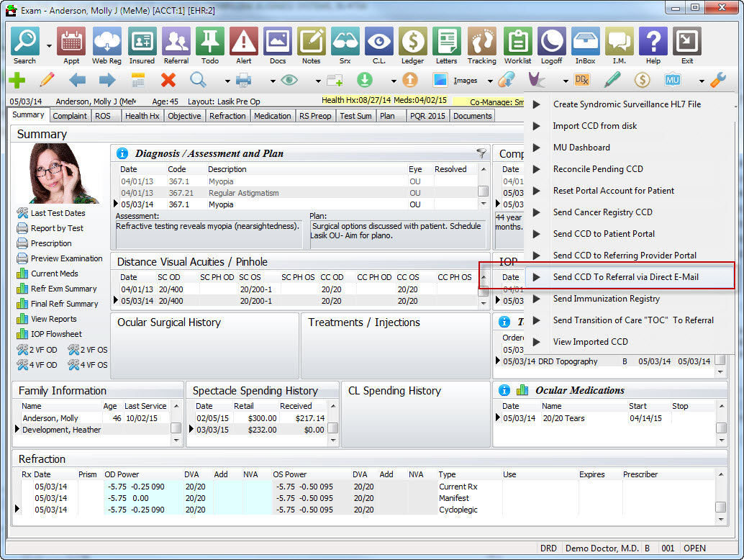744x560 pixels.
Task: Open the Appt calendar icon
Action: (71, 42)
